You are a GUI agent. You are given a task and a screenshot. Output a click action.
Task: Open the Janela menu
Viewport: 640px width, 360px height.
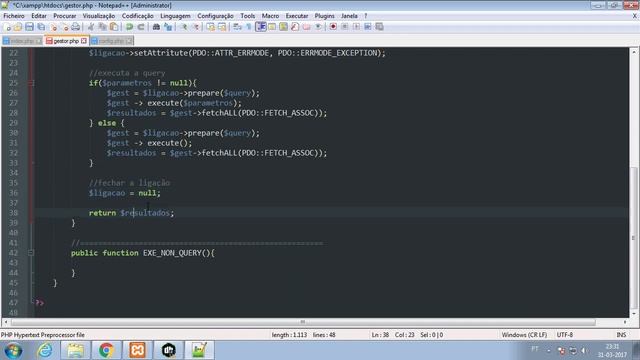point(349,16)
